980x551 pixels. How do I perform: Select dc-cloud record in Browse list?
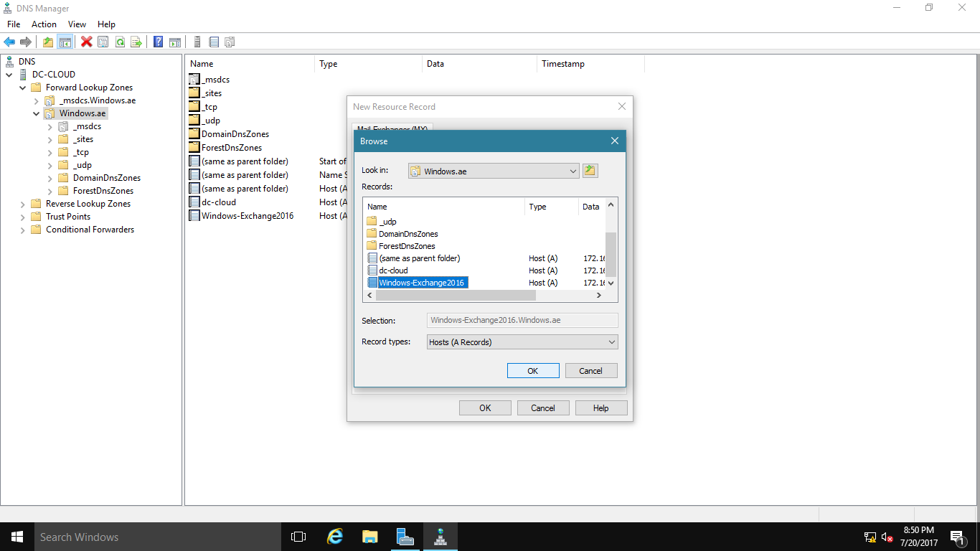[x=393, y=270]
